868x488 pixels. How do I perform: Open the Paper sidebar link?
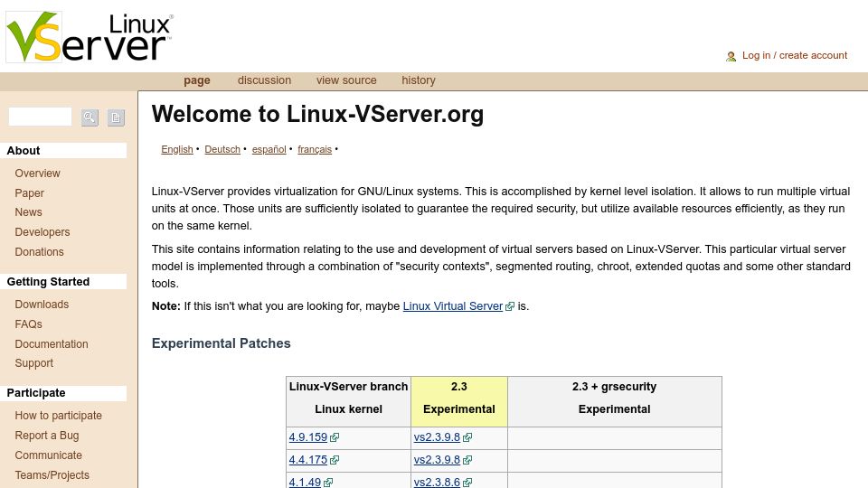[x=29, y=193]
